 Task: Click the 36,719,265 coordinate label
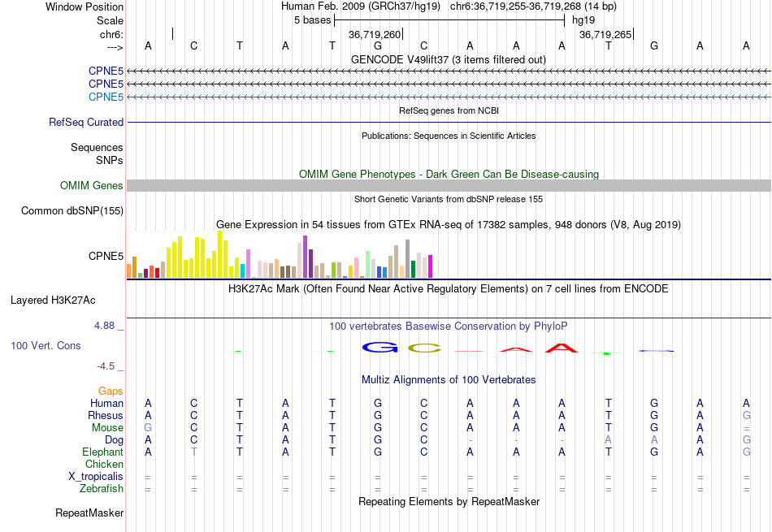(605, 34)
